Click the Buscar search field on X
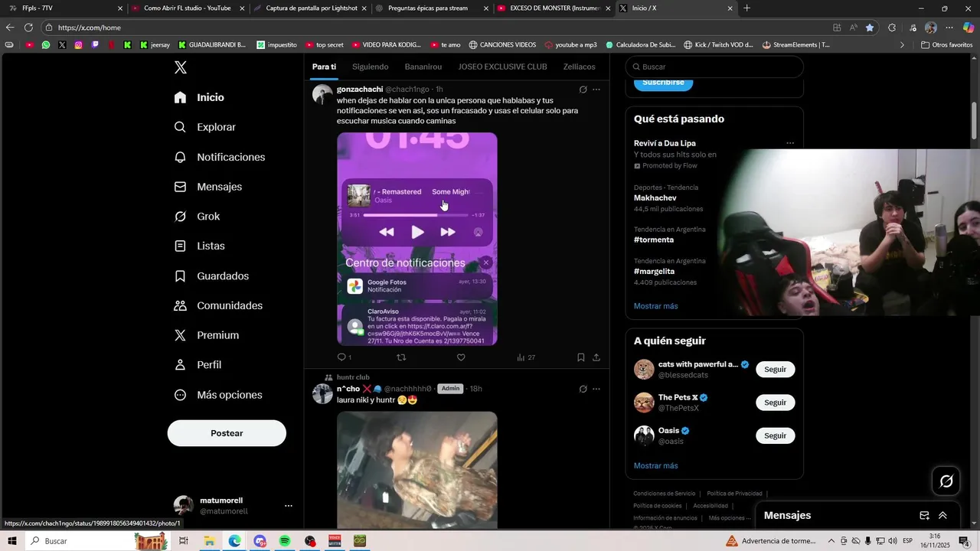 [714, 67]
